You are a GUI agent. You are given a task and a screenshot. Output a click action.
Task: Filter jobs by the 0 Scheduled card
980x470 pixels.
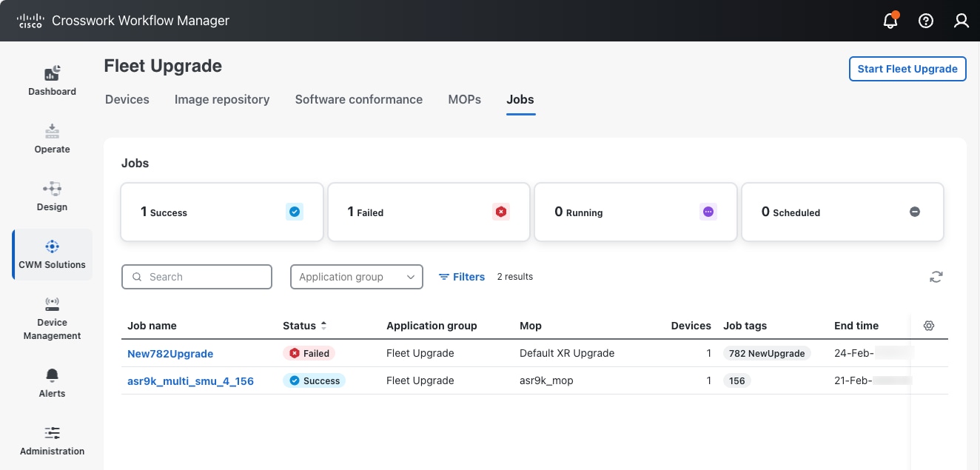[842, 212]
